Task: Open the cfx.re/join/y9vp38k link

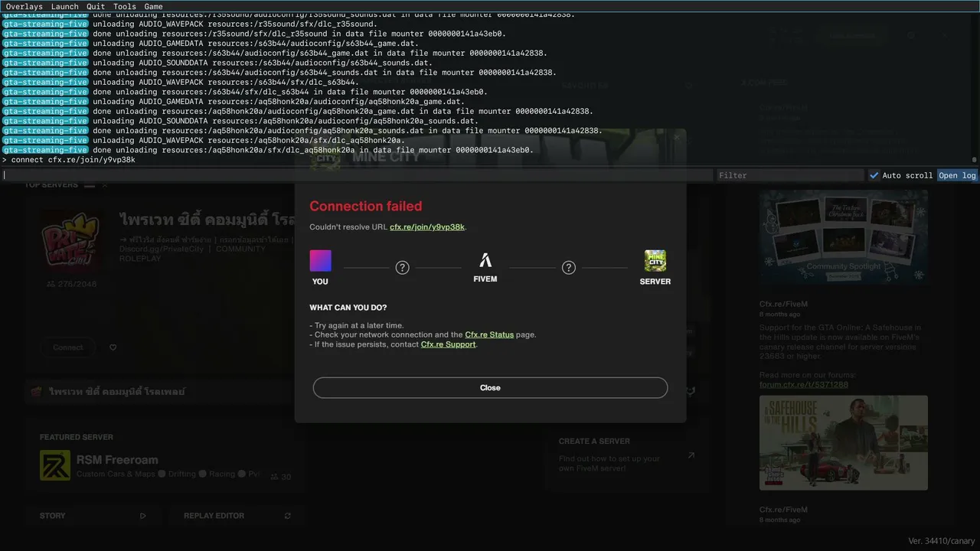Action: (x=427, y=227)
